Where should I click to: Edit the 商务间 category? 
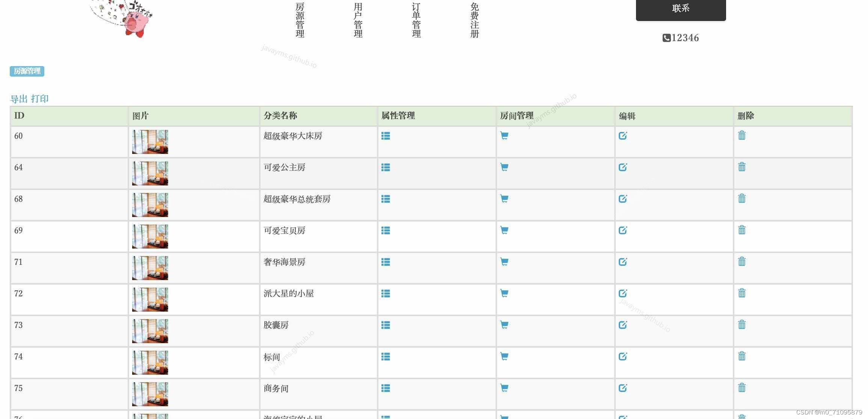tap(623, 388)
